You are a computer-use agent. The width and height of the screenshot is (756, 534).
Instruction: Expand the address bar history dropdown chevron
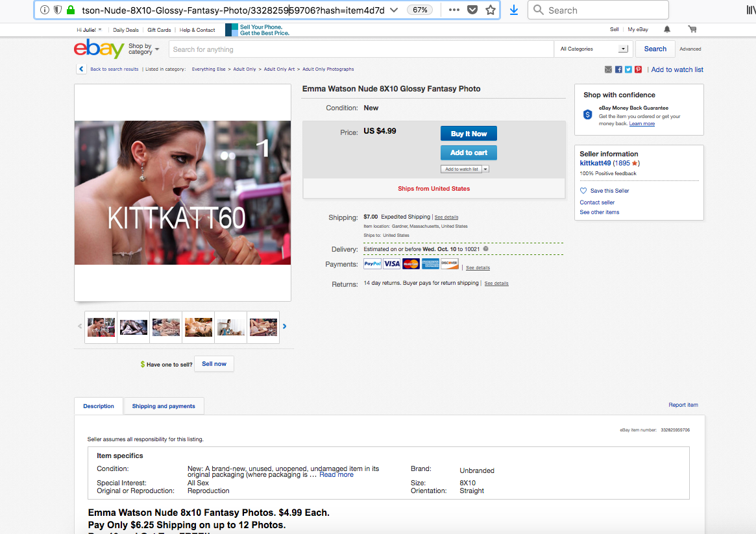point(394,10)
